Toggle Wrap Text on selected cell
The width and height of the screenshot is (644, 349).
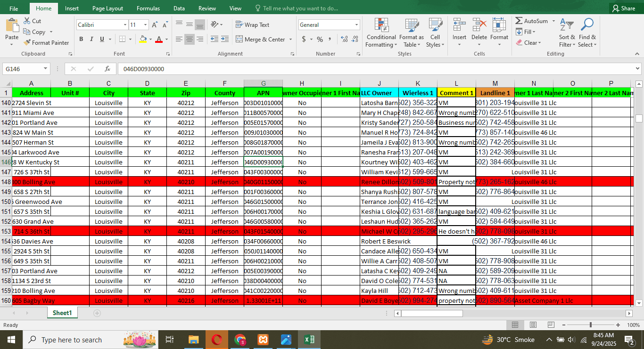(252, 25)
